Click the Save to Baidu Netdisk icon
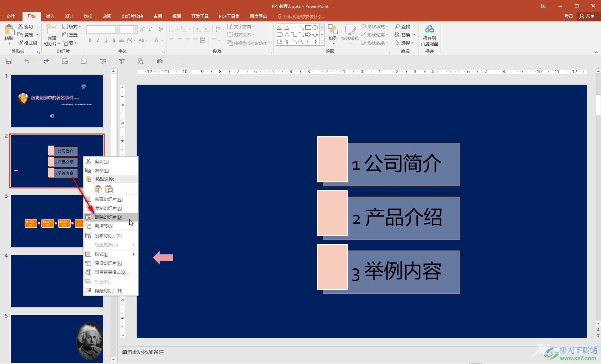 429,35
